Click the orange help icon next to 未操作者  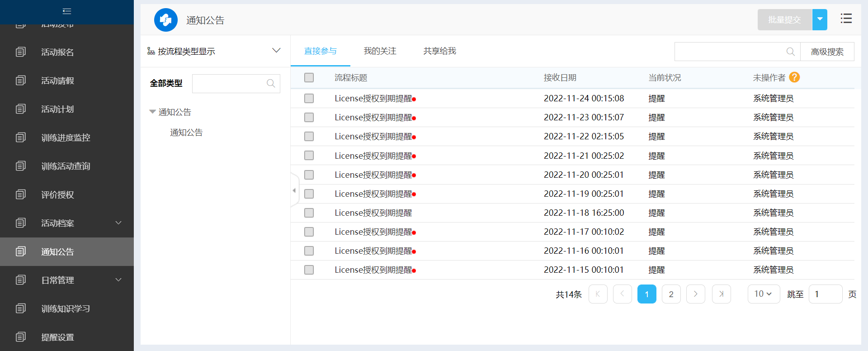[x=794, y=77]
